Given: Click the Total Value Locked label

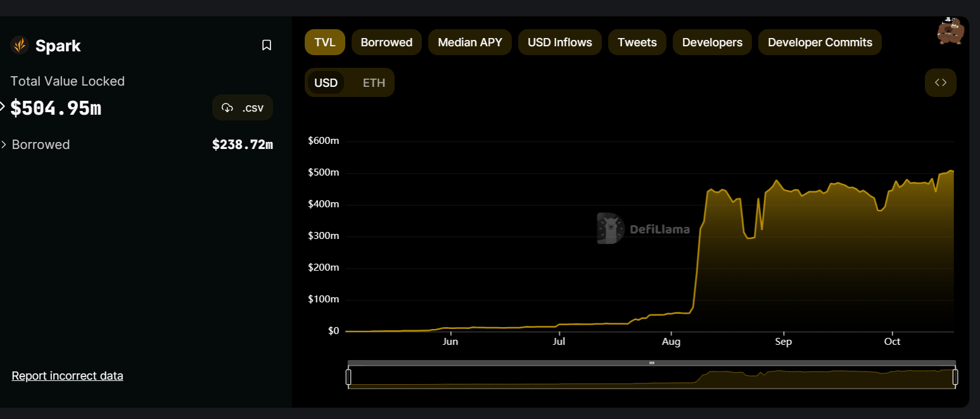Looking at the screenshot, I should [x=68, y=81].
